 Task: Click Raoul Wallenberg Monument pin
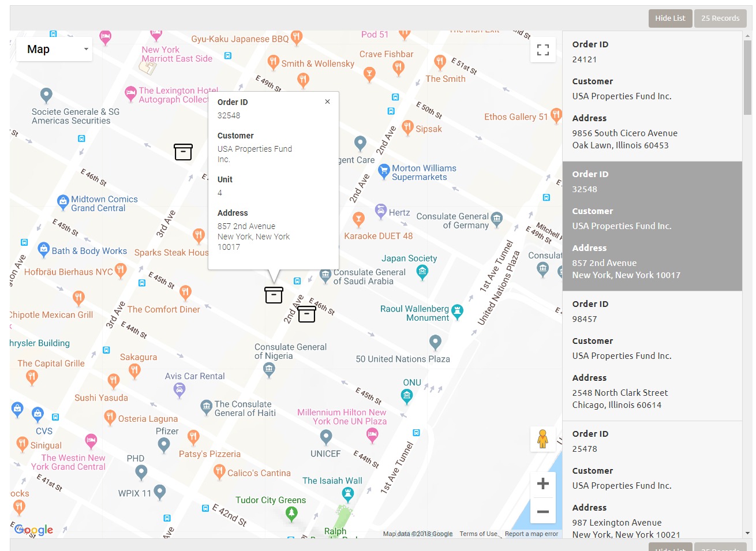pyautogui.click(x=457, y=312)
